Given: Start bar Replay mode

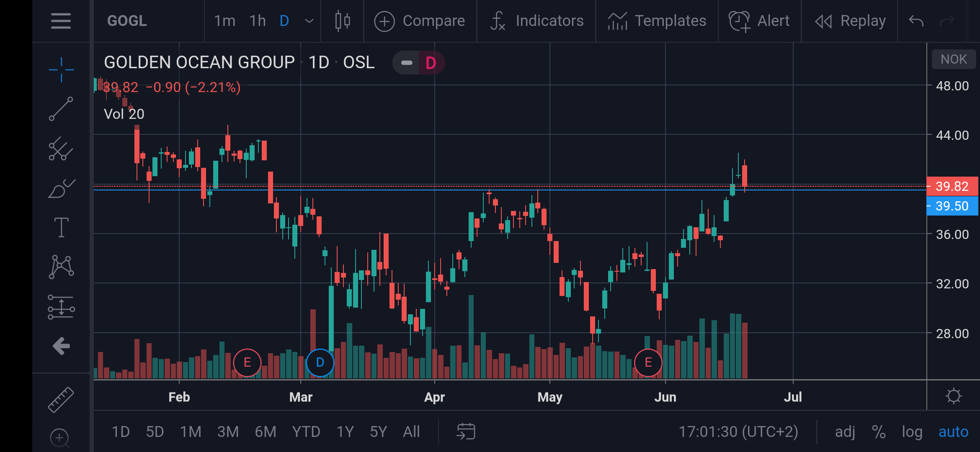Looking at the screenshot, I should pyautogui.click(x=850, y=21).
